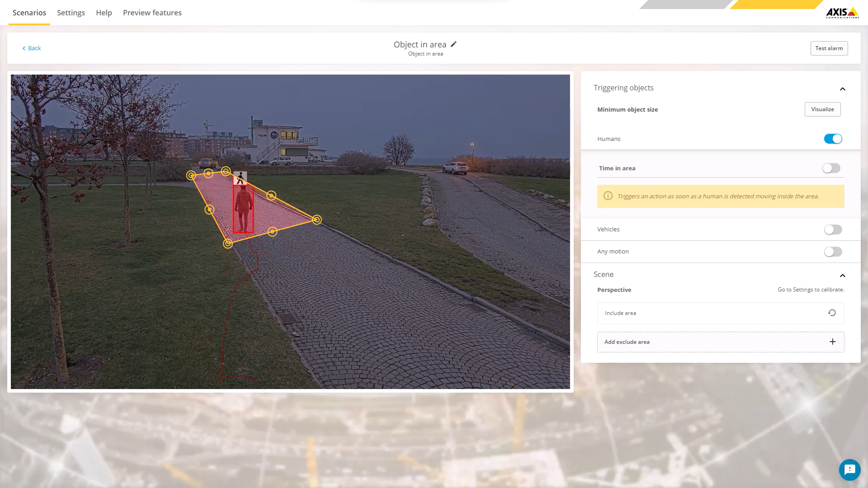
Task: Turn off the Humans toggle
Action: 833,139
